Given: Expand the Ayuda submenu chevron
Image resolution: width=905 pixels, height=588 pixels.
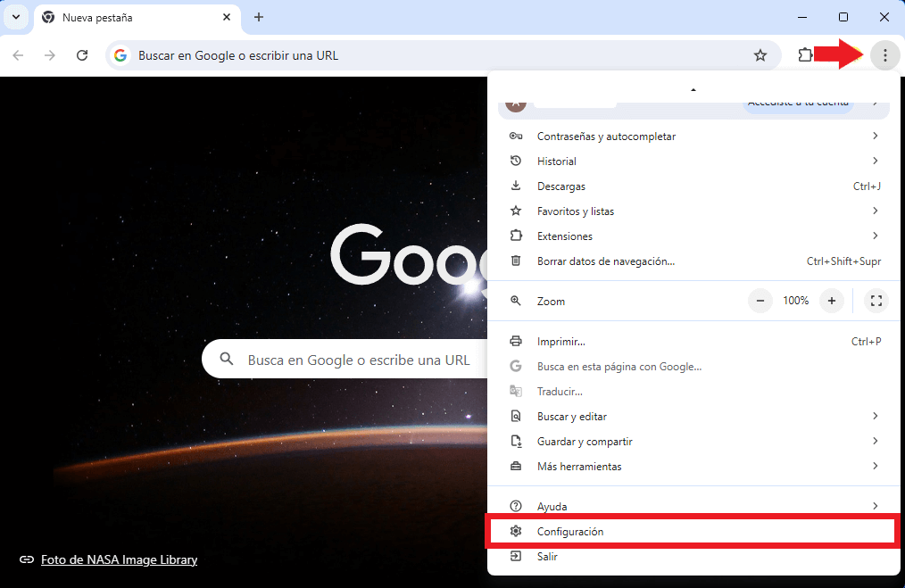Looking at the screenshot, I should (x=875, y=506).
